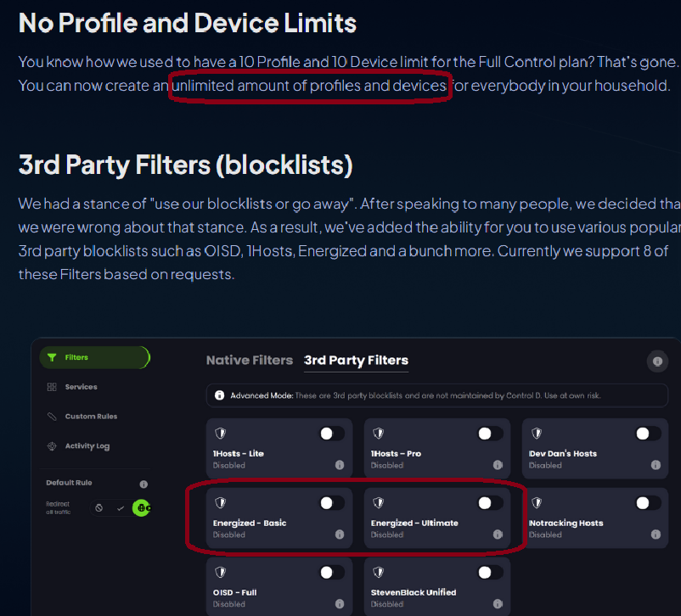Click shield icon on Energized - Basic card
Screen dimensions: 681x616
point(221,502)
